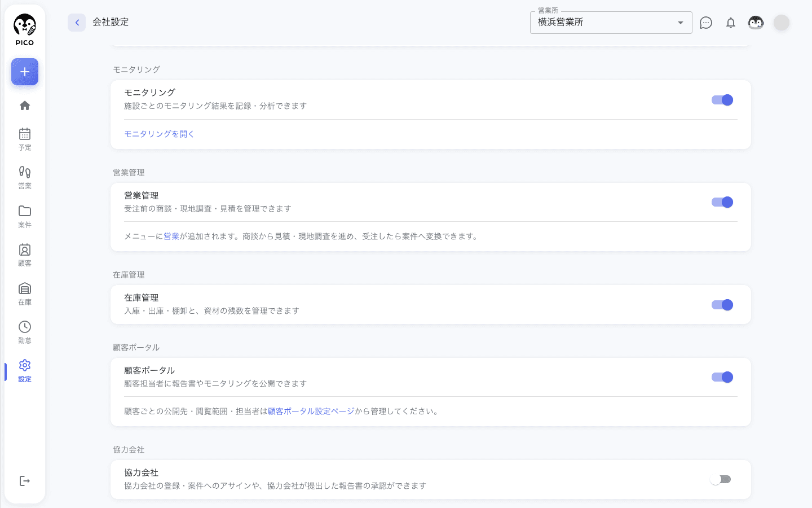Open the 営業所 office dropdown

(x=611, y=23)
